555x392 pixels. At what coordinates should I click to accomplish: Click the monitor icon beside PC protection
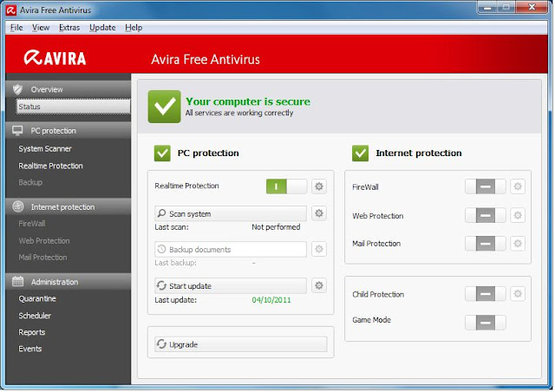pyautogui.click(x=17, y=131)
